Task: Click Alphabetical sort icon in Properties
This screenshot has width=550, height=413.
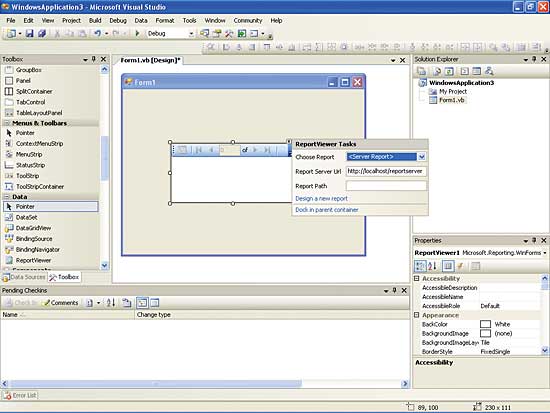Action: click(x=432, y=266)
